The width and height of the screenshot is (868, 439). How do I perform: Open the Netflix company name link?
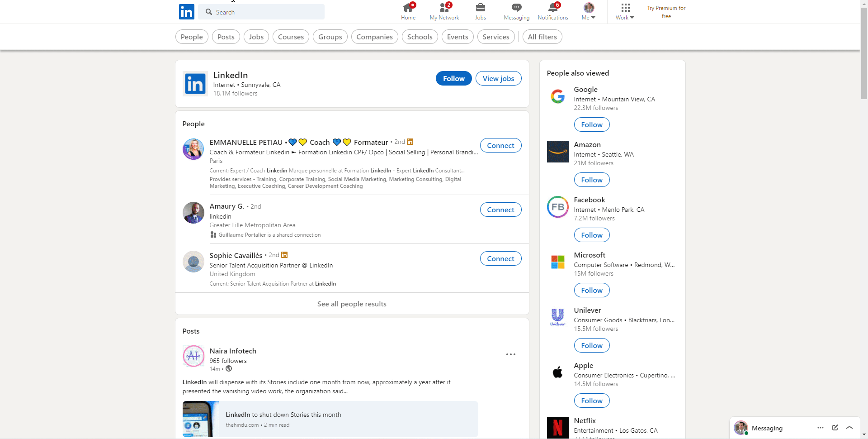585,420
